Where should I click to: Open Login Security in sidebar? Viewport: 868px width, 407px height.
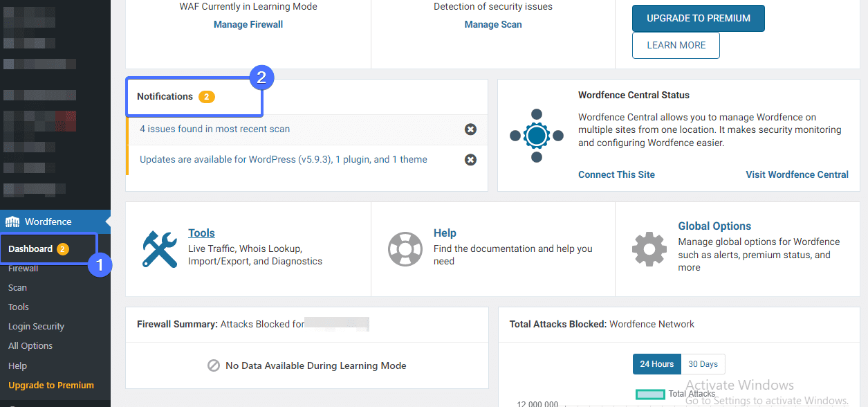(x=36, y=326)
